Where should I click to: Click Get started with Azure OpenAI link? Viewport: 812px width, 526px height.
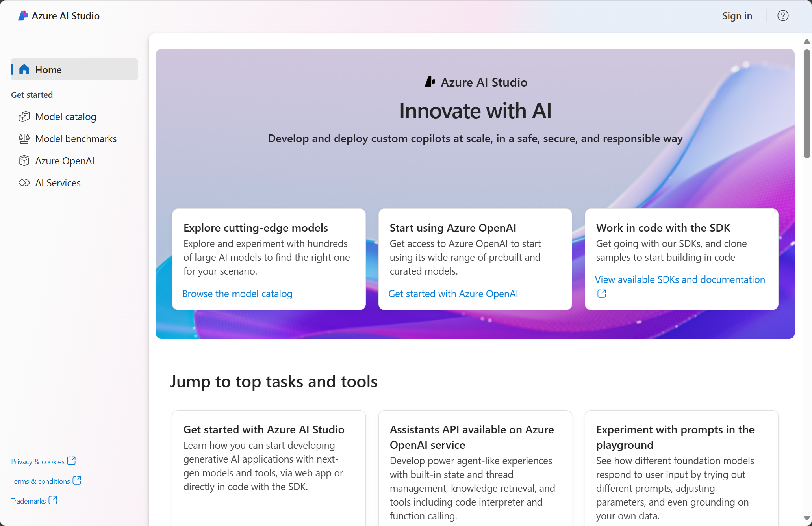point(453,293)
